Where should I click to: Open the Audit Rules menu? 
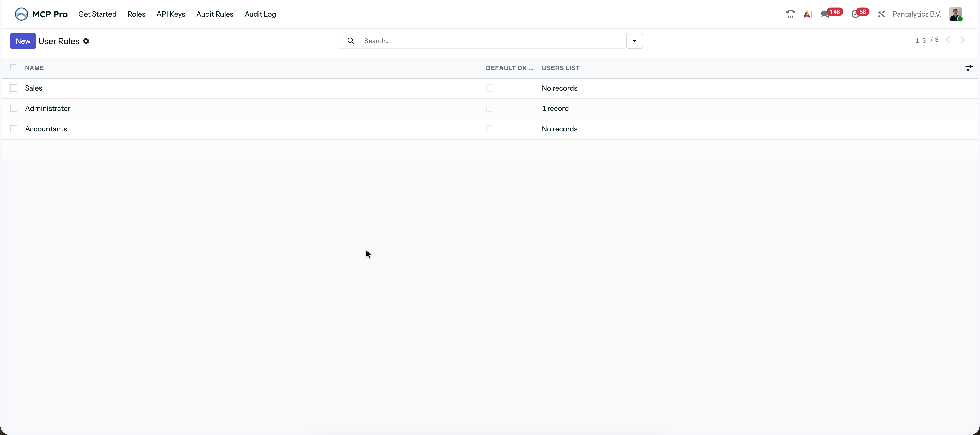click(x=215, y=14)
